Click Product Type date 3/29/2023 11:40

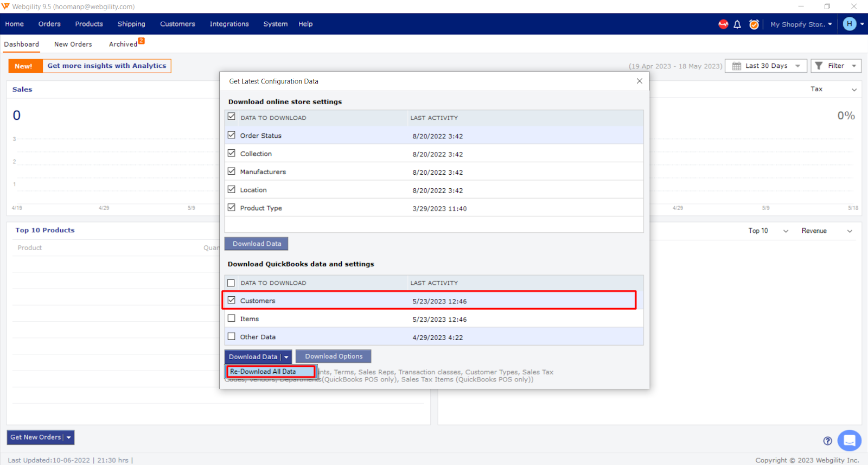pos(439,208)
